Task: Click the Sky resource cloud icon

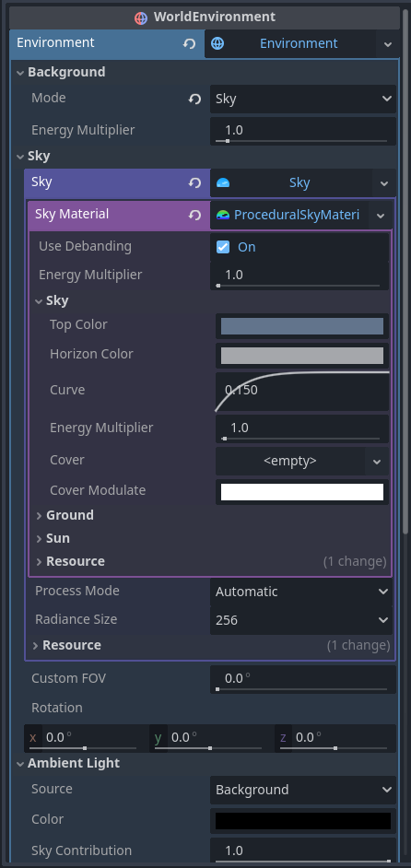Action: click(x=223, y=183)
